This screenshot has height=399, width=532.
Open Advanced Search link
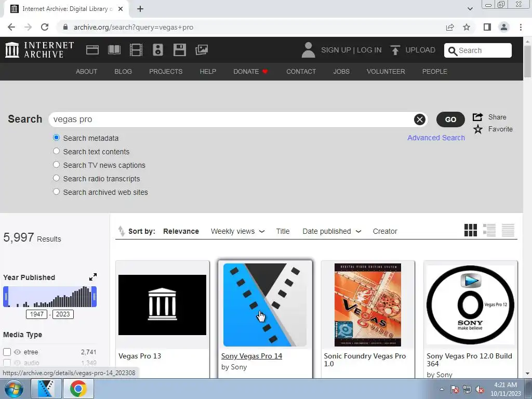point(436,138)
